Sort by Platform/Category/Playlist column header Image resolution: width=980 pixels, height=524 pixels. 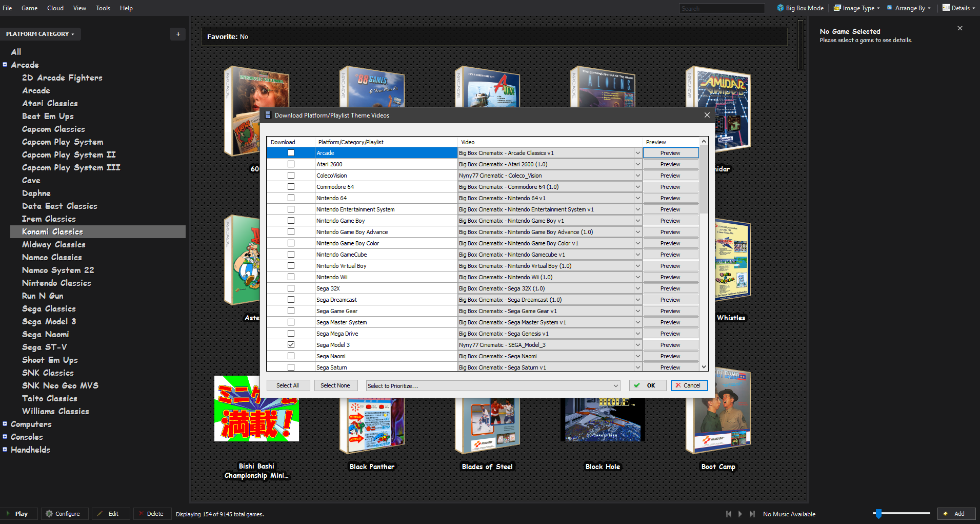(386, 142)
